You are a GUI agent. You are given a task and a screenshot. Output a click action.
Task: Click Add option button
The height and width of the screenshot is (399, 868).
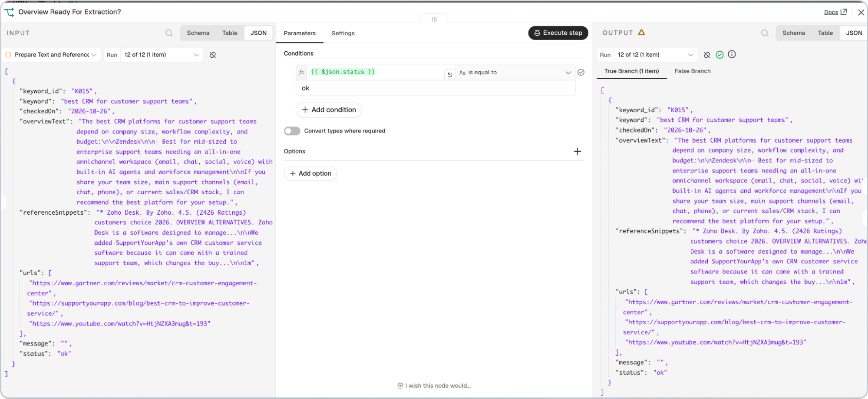[x=310, y=173]
